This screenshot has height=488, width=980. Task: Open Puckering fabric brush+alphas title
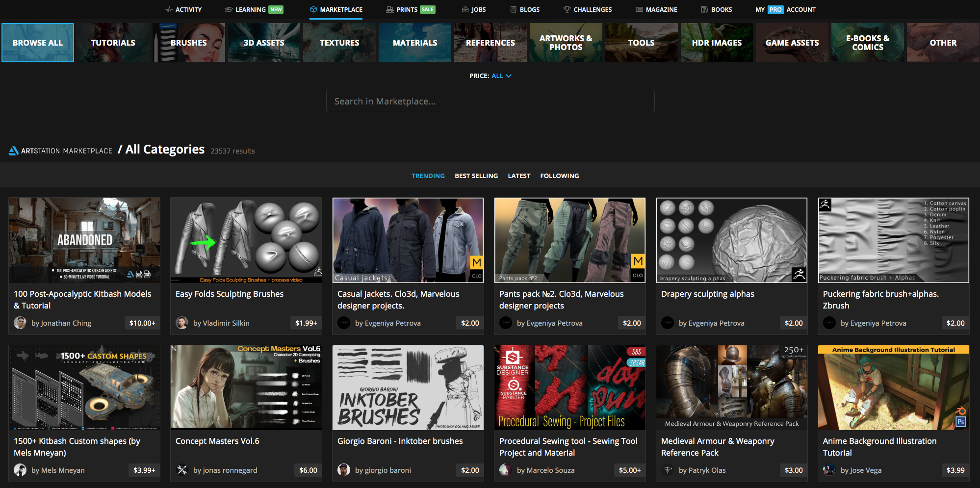click(x=881, y=300)
